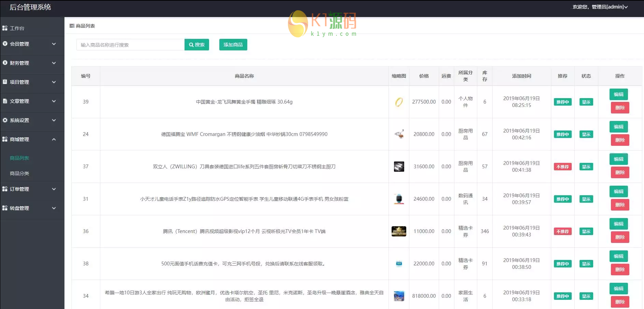644x309 pixels.
Task: Open the admin user dropdown arrow
Action: [x=626, y=7]
